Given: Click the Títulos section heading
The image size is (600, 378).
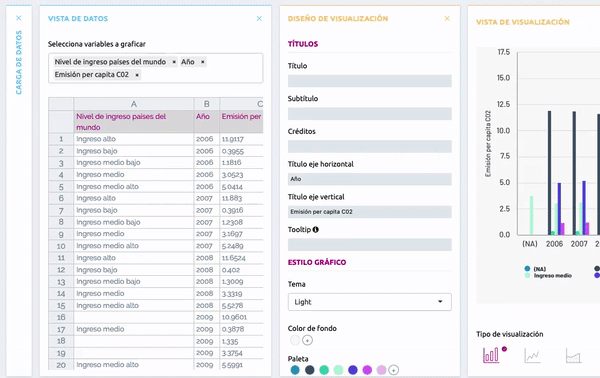Looking at the screenshot, I should 303,44.
